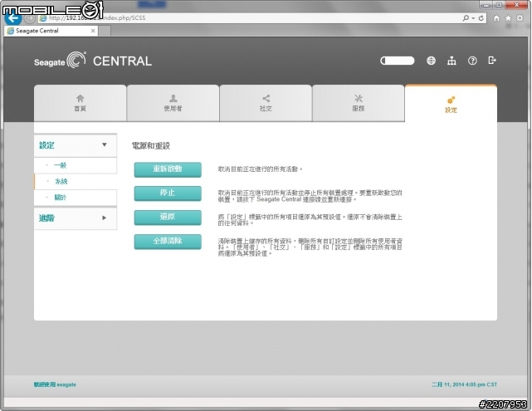Image resolution: width=532 pixels, height=411 pixels.
Task: Switch to the 使用者 users tab
Action: pyautogui.click(x=173, y=103)
